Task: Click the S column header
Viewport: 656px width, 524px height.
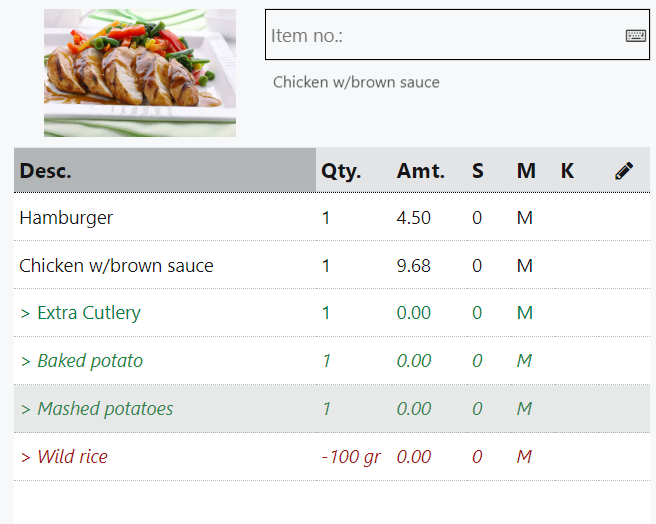Action: [478, 171]
